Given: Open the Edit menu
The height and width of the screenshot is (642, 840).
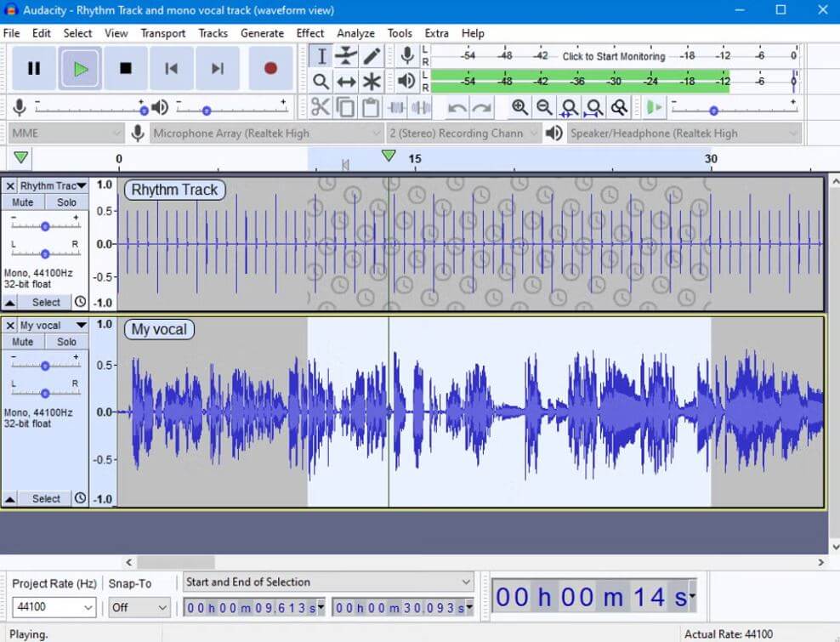Looking at the screenshot, I should [x=42, y=33].
